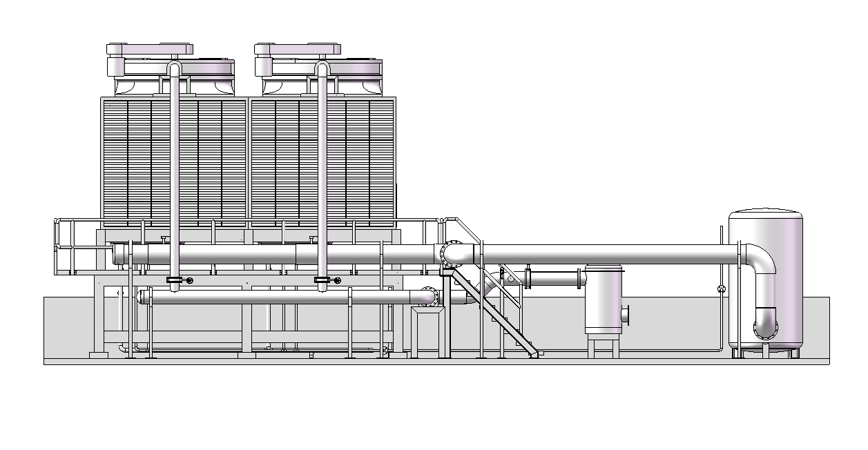Select the valve on the left riser pipe
Screen dimensions: 868x450
[x=176, y=280]
